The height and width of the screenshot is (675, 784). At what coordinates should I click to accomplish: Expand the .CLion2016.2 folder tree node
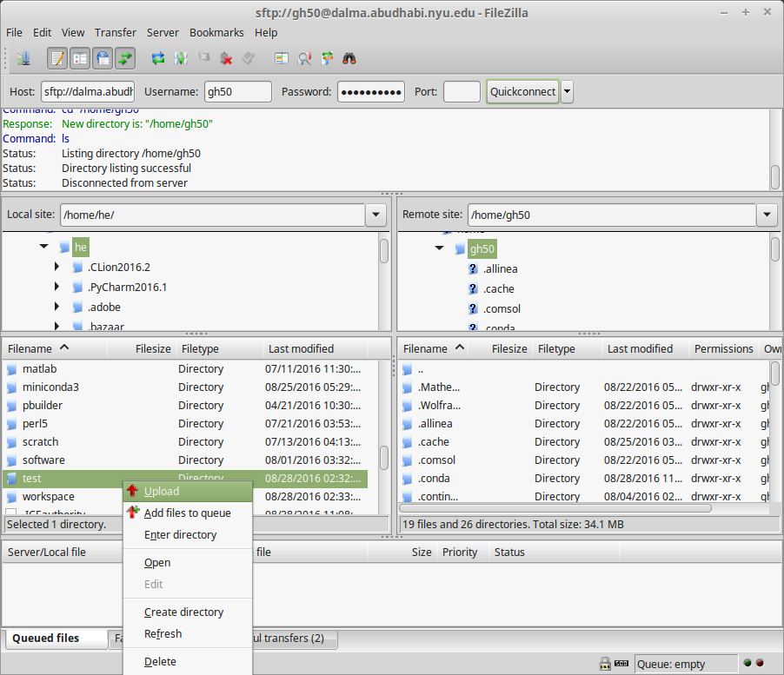pyautogui.click(x=56, y=267)
